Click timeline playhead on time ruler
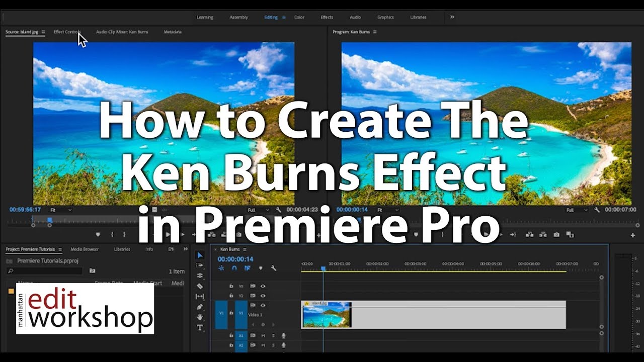The height and width of the screenshot is (362, 644). coord(323,269)
